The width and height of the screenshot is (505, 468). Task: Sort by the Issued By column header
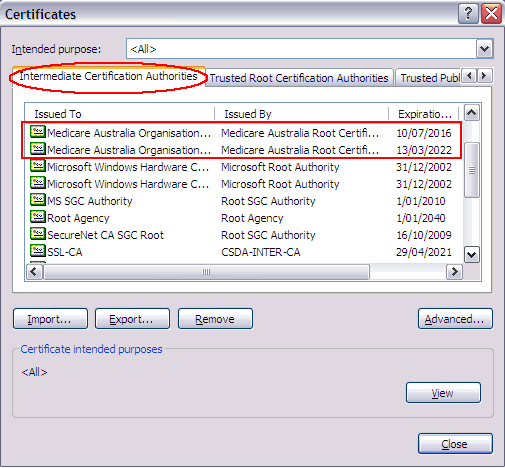click(x=301, y=114)
